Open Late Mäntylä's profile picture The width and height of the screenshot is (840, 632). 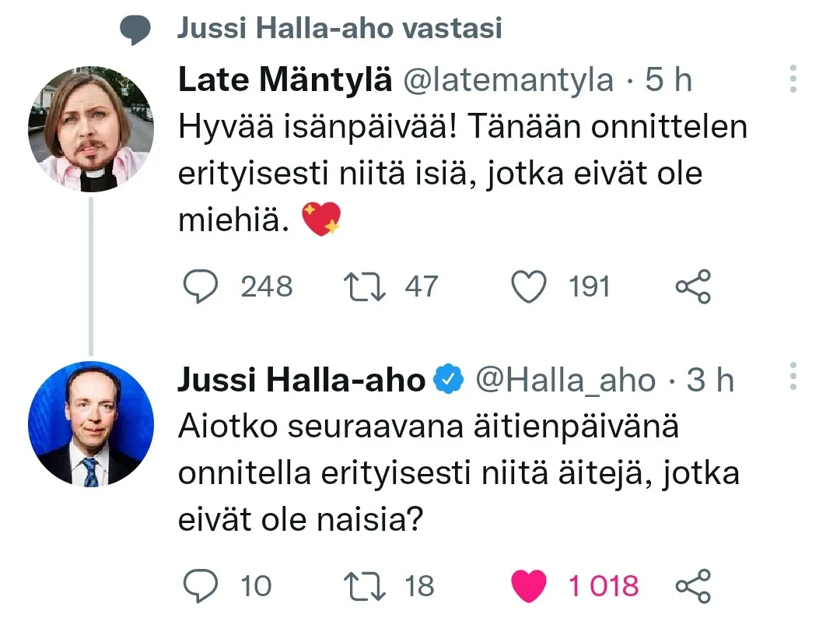click(91, 131)
